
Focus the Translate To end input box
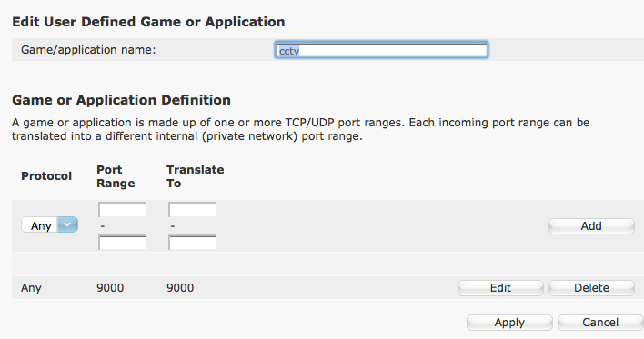coord(192,242)
